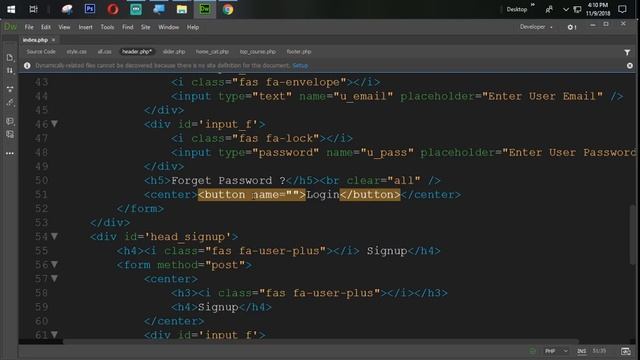Open the Tools menu
640x360 pixels.
(x=107, y=27)
